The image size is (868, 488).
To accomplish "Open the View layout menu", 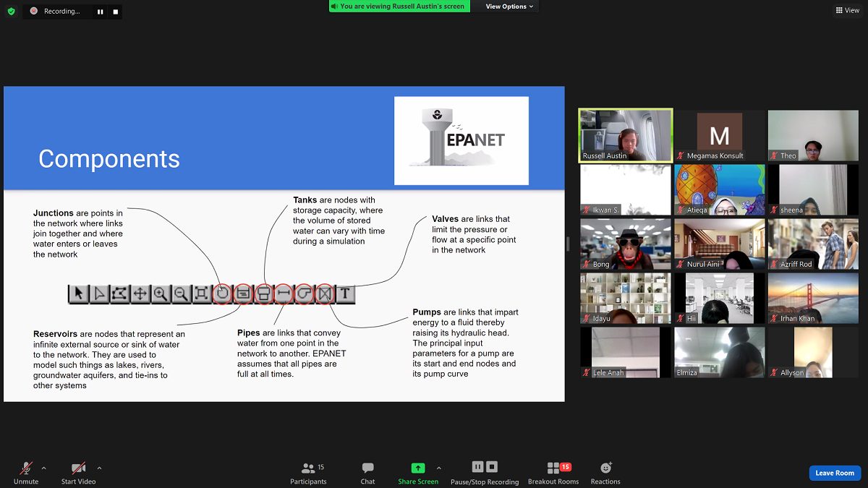I will [x=848, y=10].
